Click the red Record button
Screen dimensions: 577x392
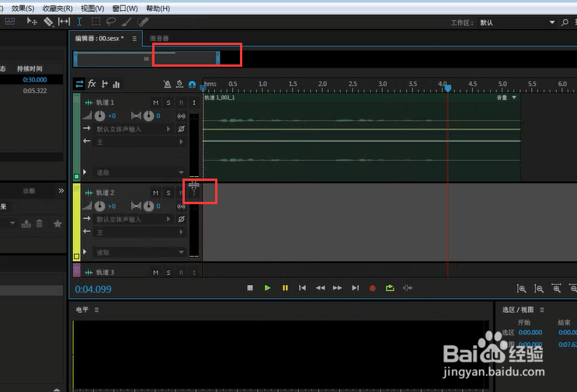click(373, 288)
